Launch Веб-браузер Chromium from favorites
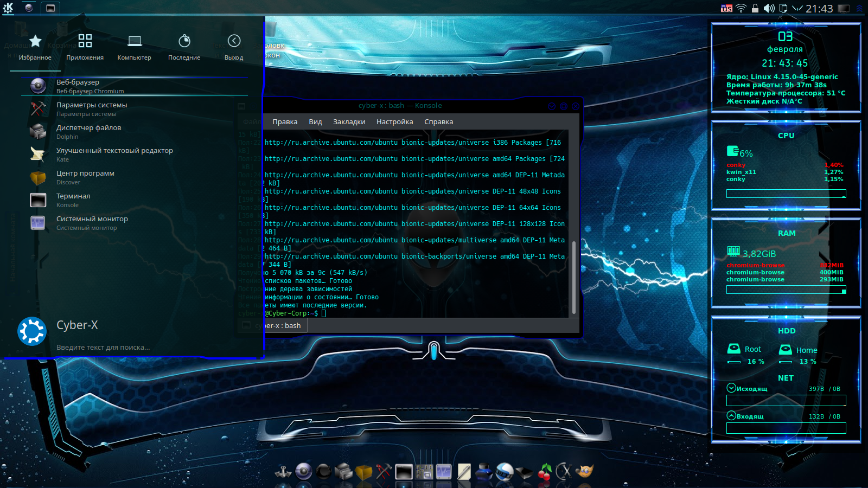The image size is (868, 488). point(135,86)
